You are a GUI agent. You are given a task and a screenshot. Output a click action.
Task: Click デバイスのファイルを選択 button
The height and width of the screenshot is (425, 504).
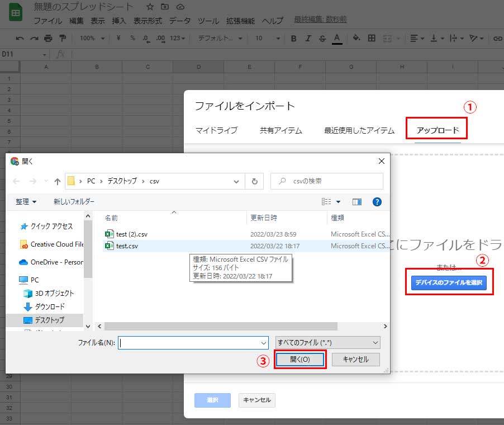coord(449,283)
